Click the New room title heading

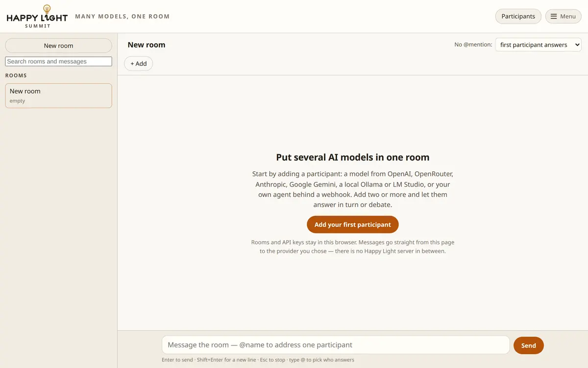point(147,45)
